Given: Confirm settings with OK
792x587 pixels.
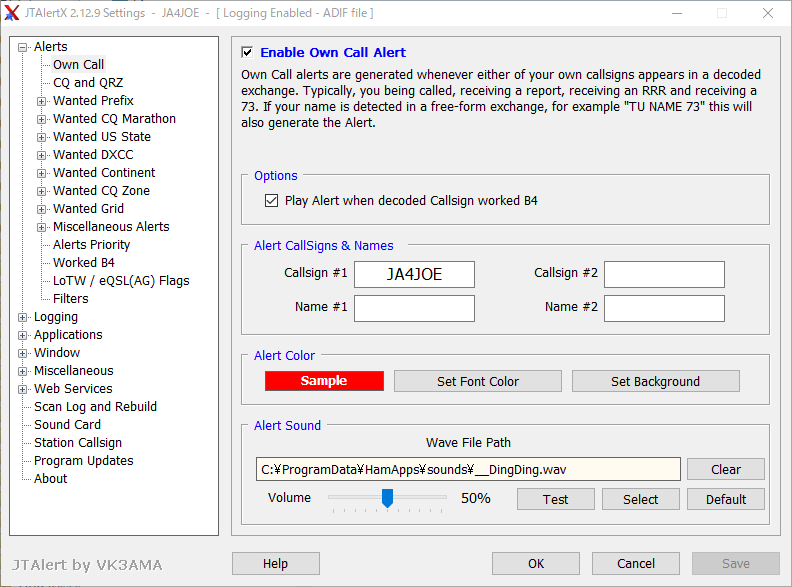Looking at the screenshot, I should (x=536, y=563).
